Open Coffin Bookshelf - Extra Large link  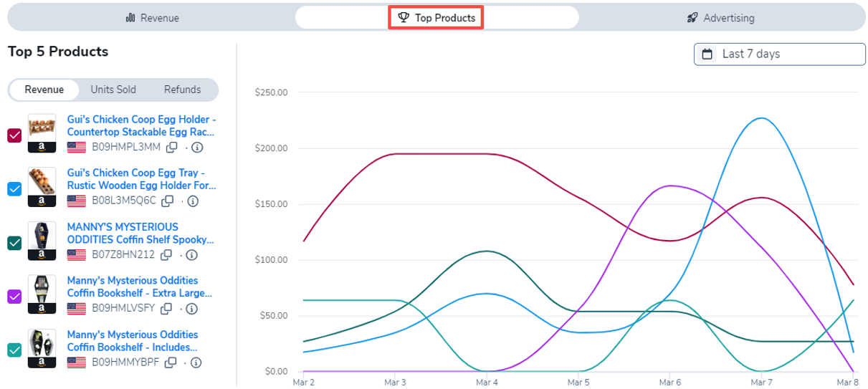click(140, 287)
